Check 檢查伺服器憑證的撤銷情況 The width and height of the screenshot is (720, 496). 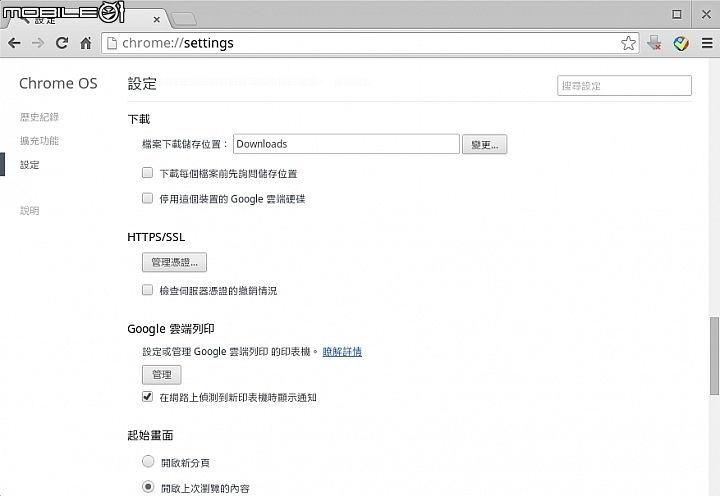point(147,290)
